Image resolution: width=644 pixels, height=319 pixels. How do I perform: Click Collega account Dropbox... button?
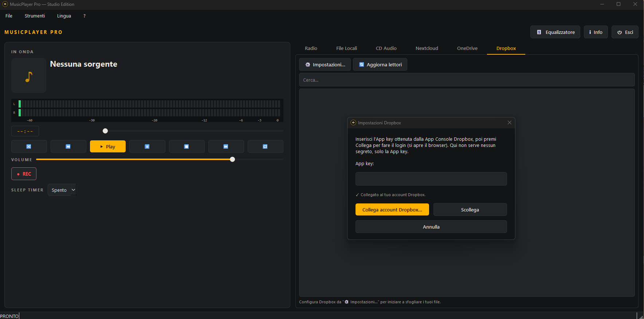pos(392,210)
